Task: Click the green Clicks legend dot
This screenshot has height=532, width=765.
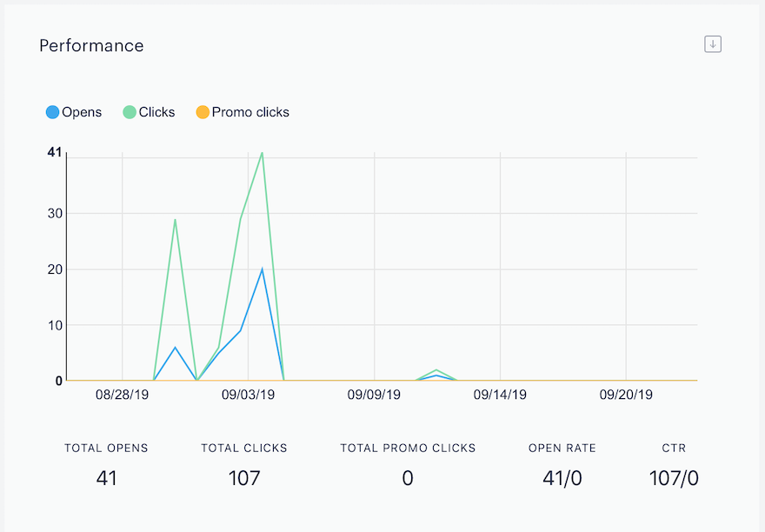Action: 130,112
